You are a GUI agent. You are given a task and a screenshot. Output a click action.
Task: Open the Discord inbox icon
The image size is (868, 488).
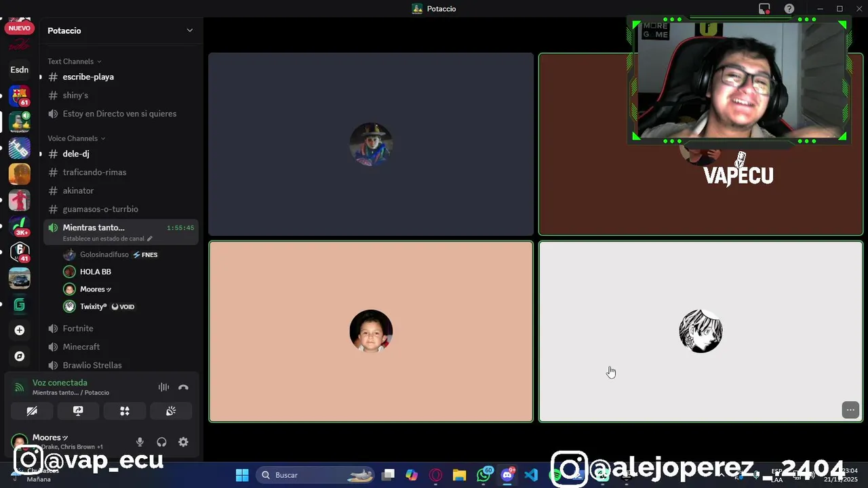(x=764, y=9)
